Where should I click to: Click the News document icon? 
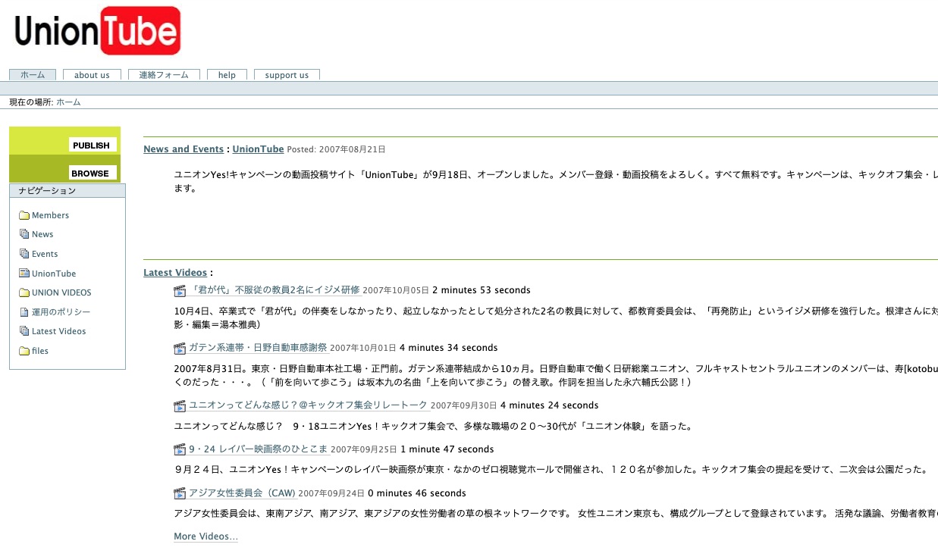point(24,234)
